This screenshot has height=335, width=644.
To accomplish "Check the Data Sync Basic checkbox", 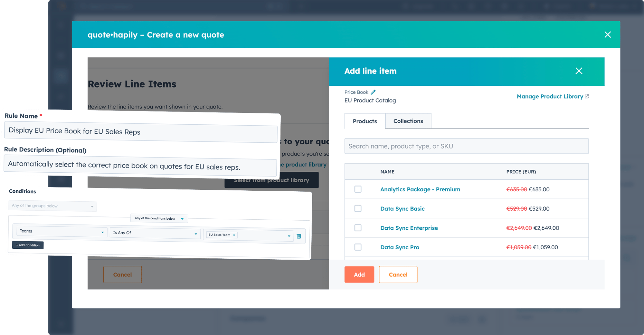I will click(358, 208).
